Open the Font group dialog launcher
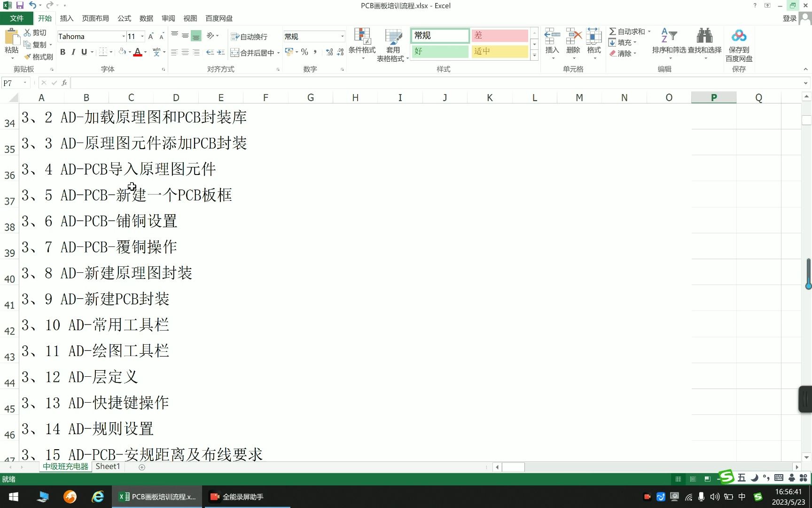This screenshot has width=812, height=508. coord(164,69)
